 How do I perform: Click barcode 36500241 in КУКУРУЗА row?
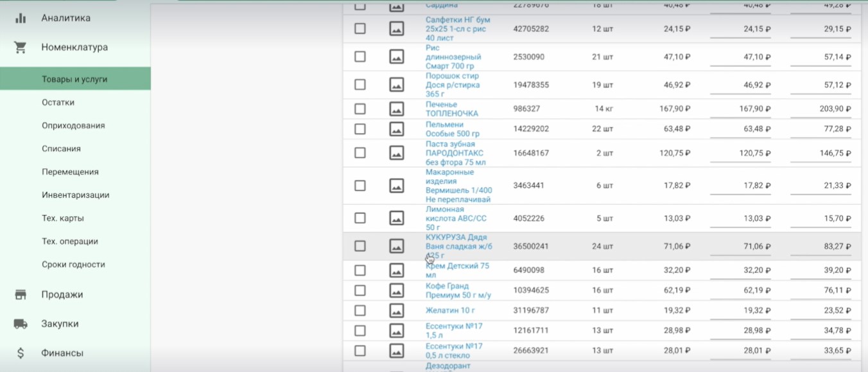click(x=532, y=246)
